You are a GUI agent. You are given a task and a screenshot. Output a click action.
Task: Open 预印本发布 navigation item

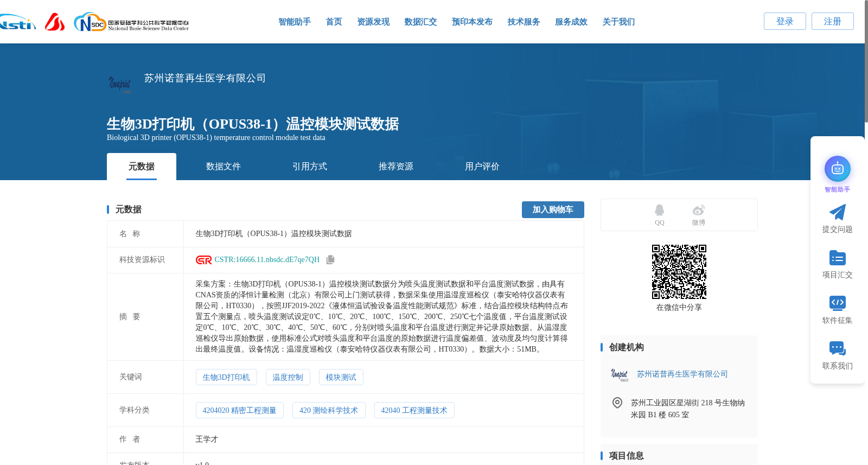(x=472, y=22)
